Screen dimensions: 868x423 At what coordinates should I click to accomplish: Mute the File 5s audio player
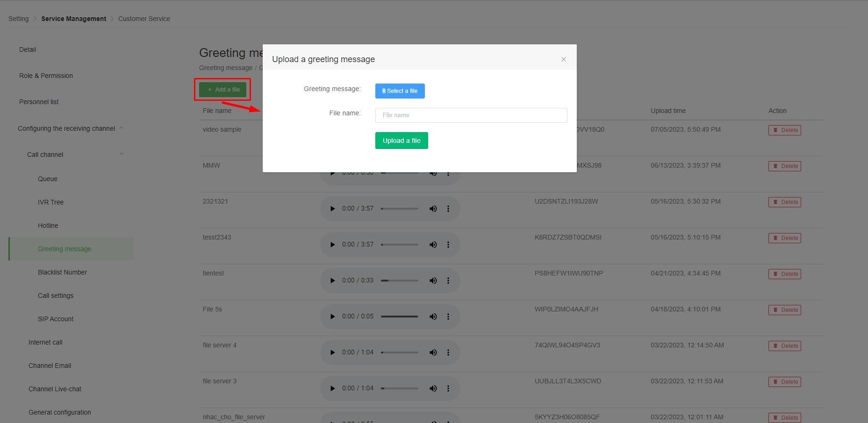pyautogui.click(x=433, y=317)
